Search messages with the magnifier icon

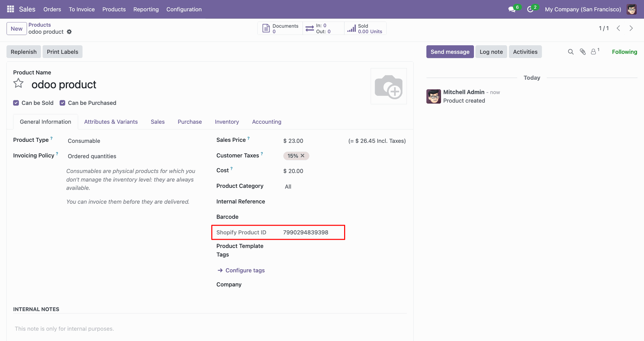click(x=571, y=52)
